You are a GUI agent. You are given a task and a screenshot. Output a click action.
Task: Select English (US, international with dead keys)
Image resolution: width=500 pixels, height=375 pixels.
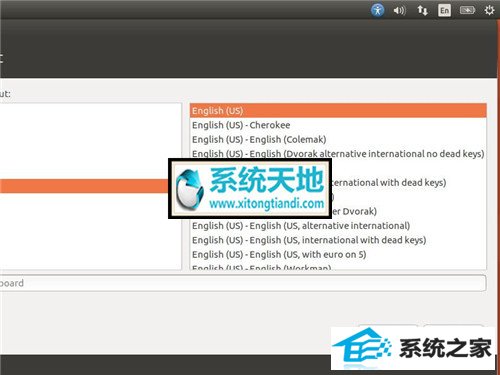coord(338,240)
